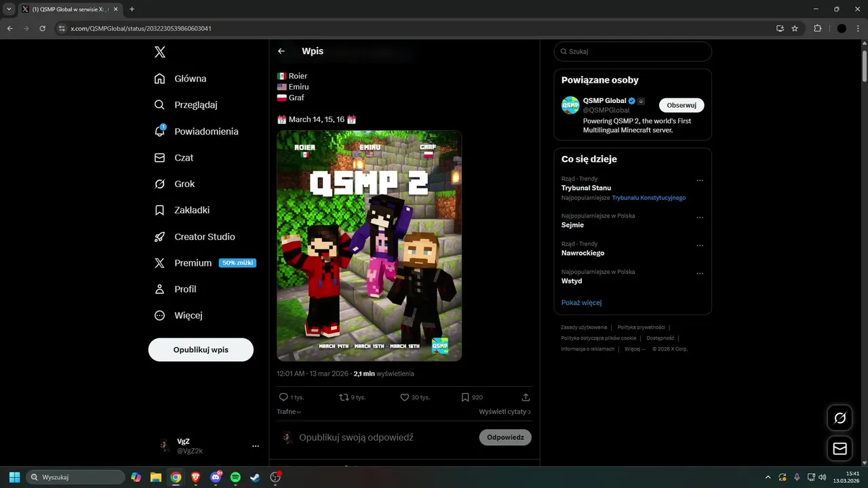The image size is (868, 488).
Task: Click the page vertical scrollbar
Action: (864, 66)
